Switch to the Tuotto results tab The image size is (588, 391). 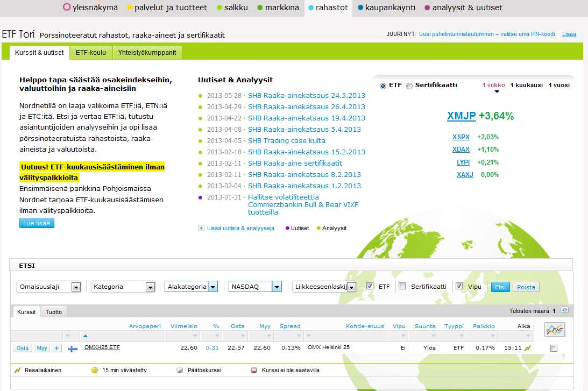[54, 312]
